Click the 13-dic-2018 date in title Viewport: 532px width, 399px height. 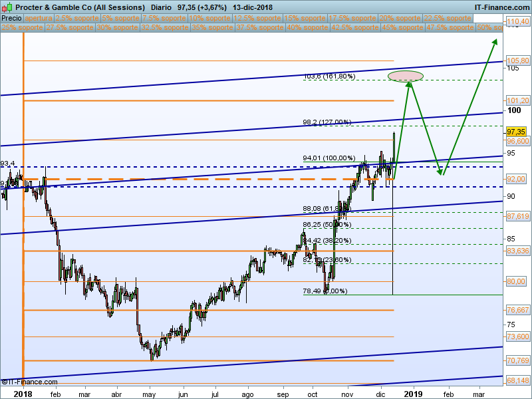(x=253, y=7)
